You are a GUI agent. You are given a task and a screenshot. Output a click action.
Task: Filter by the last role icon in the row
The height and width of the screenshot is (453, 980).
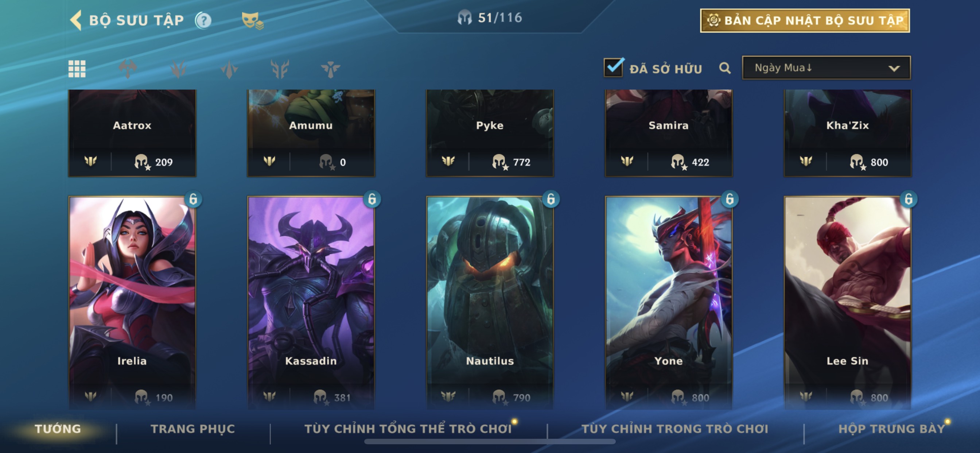point(330,69)
